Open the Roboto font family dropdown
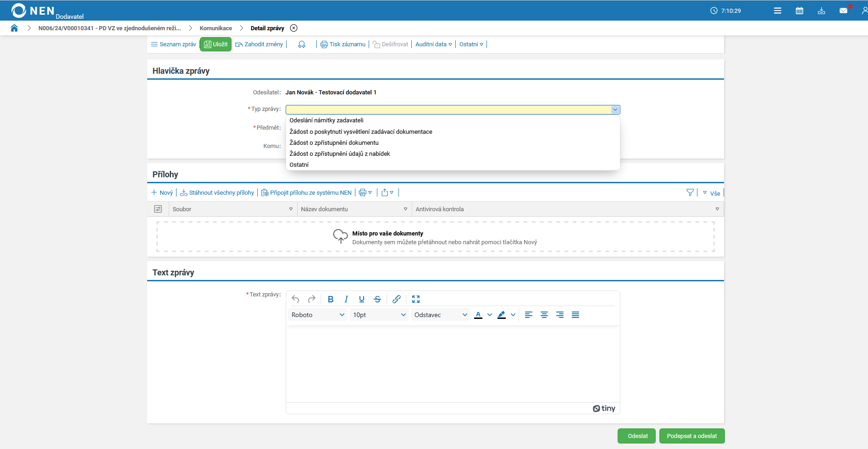Viewport: 868px width, 449px height. click(317, 315)
